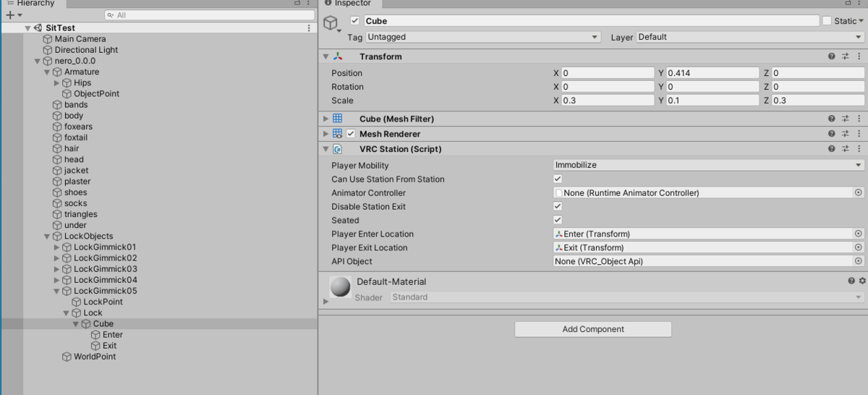The width and height of the screenshot is (868, 395).
Task: Open Hierarchy panel more options menu
Action: click(310, 4)
